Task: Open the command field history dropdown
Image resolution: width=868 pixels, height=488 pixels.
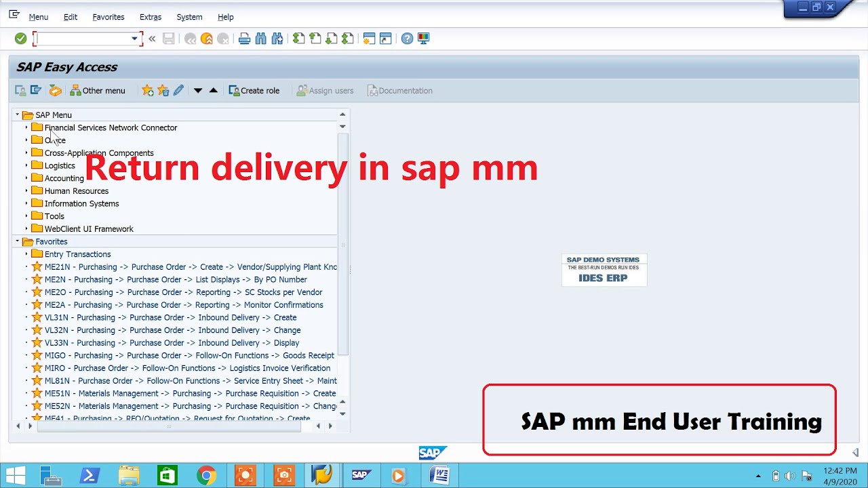Action: tap(134, 39)
